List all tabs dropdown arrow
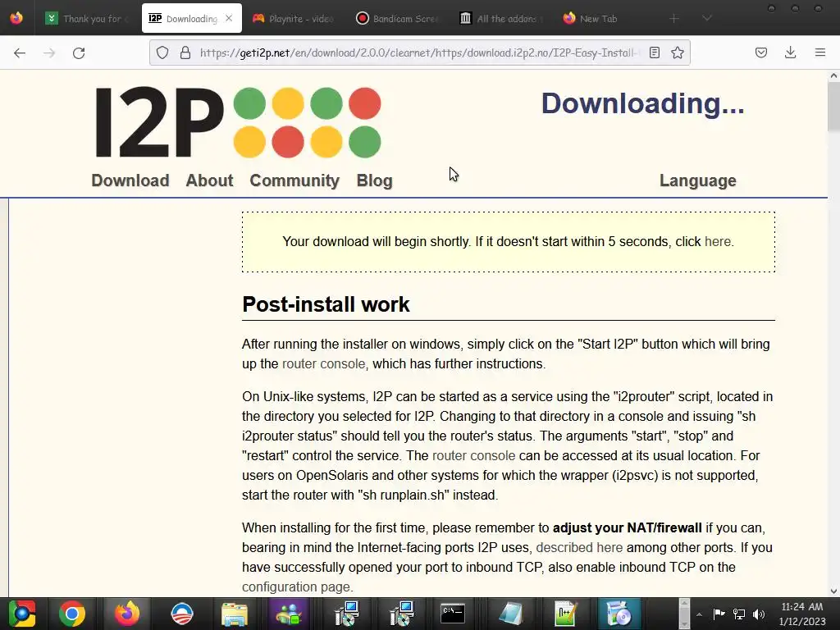This screenshot has width=840, height=630. pyautogui.click(x=707, y=18)
